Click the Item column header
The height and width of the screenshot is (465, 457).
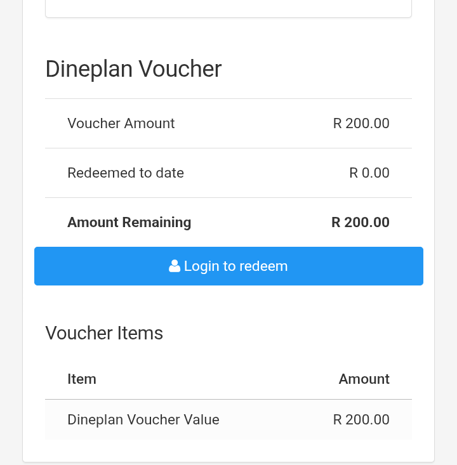tap(82, 379)
